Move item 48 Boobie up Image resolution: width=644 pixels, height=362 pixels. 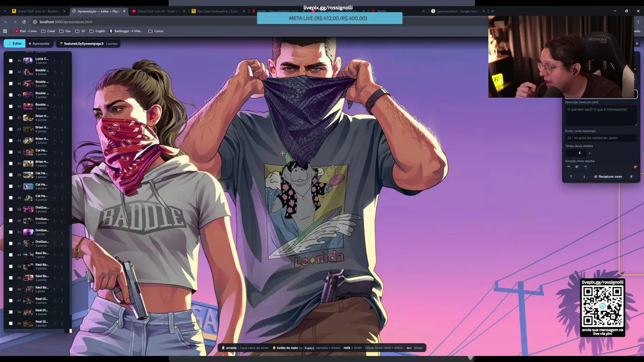(x=55, y=83)
